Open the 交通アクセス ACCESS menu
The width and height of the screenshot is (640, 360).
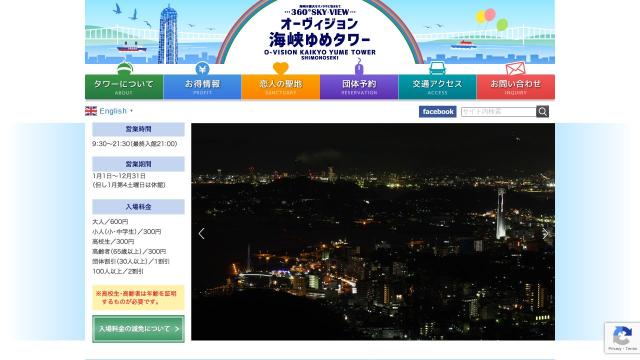point(438,87)
